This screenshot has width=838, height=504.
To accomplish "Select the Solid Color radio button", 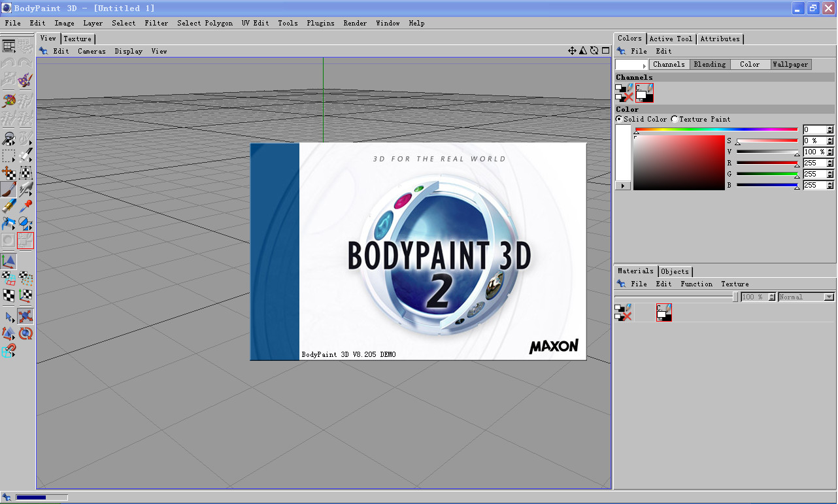I will point(619,119).
